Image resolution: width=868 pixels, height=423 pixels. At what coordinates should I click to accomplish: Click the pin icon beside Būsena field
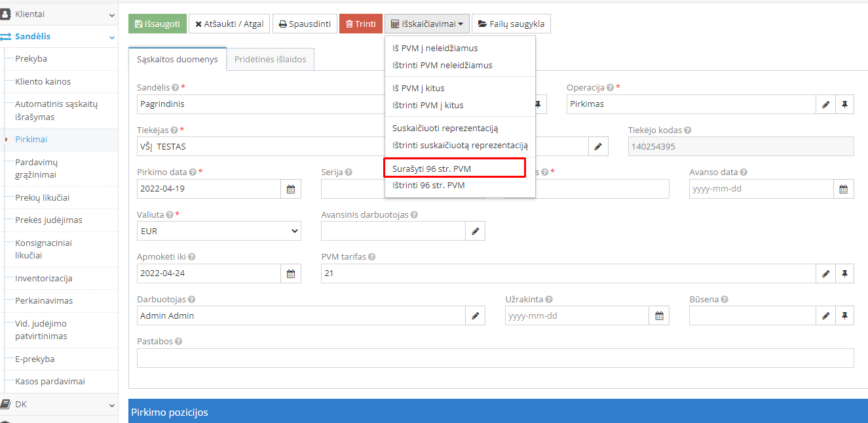[x=844, y=315]
